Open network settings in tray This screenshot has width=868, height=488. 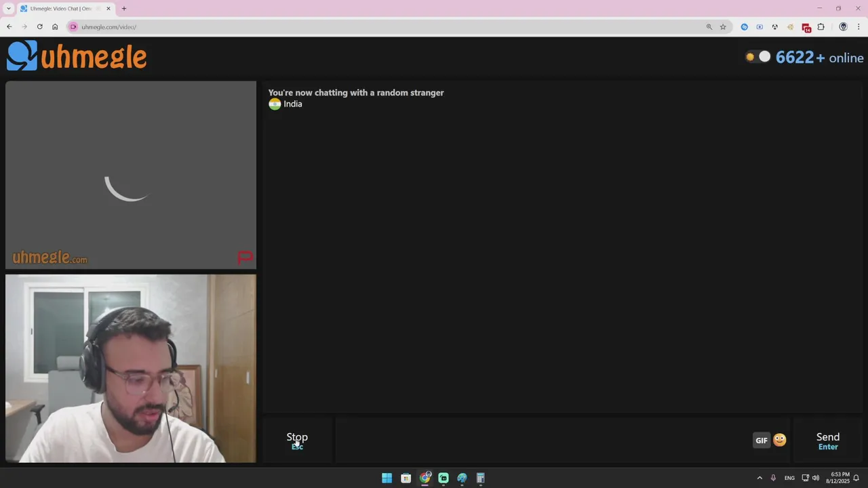pyautogui.click(x=805, y=478)
